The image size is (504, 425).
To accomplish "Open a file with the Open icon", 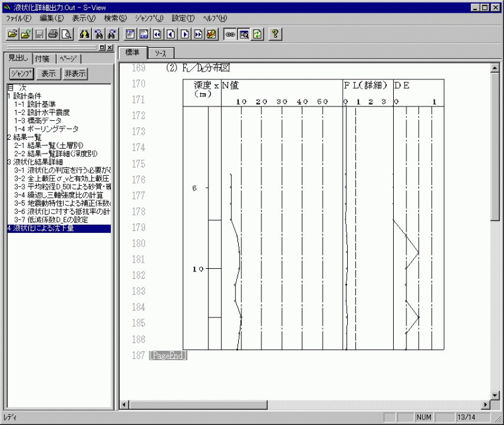I will click(x=13, y=34).
